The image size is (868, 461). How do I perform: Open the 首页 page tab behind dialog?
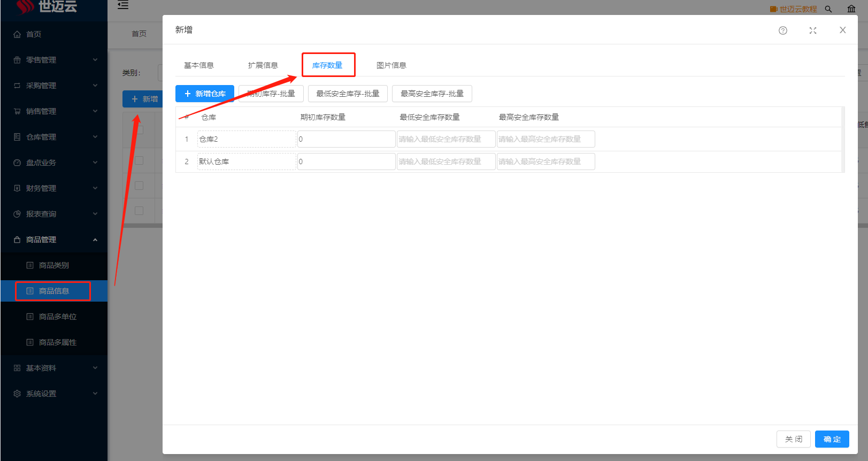click(139, 34)
